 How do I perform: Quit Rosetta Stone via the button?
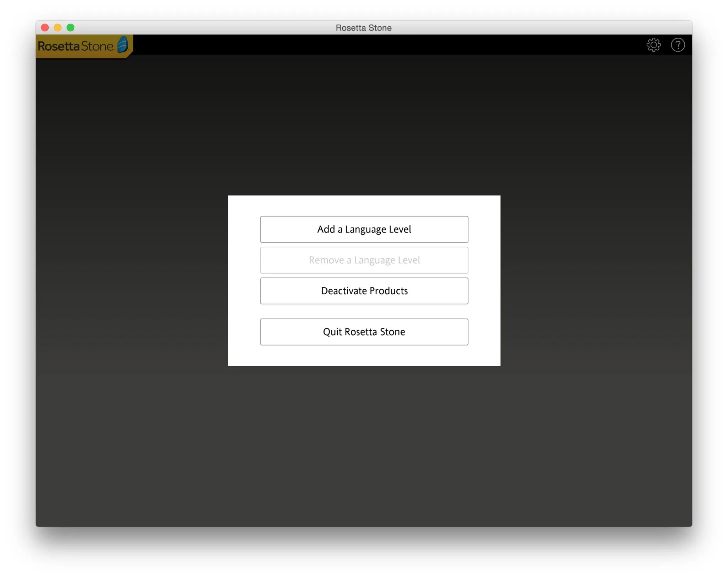(364, 332)
